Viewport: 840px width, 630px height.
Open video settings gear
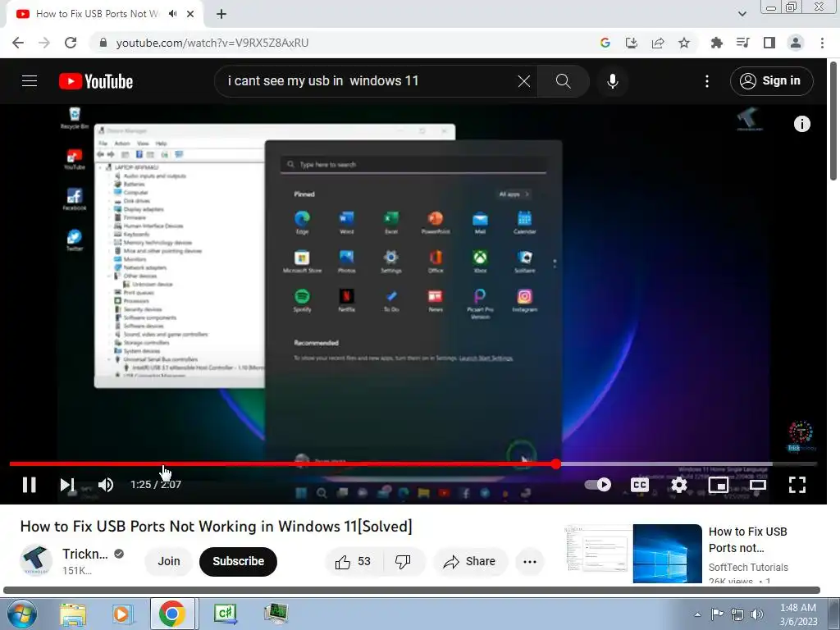[678, 485]
